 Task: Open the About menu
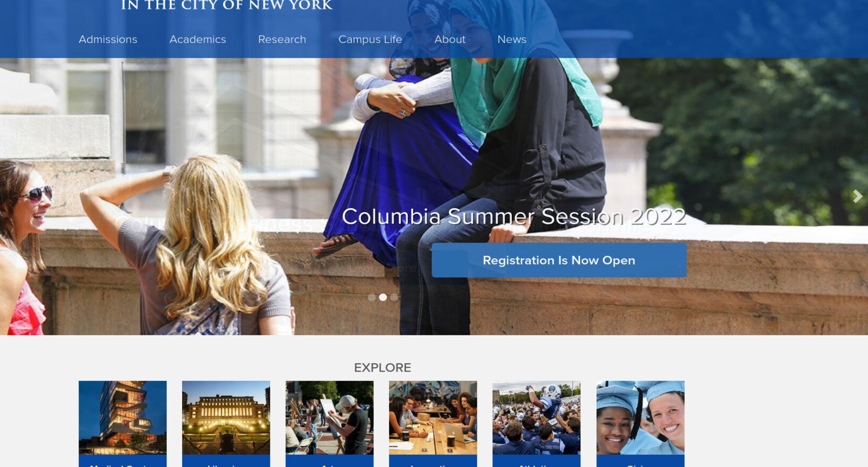pyautogui.click(x=450, y=39)
